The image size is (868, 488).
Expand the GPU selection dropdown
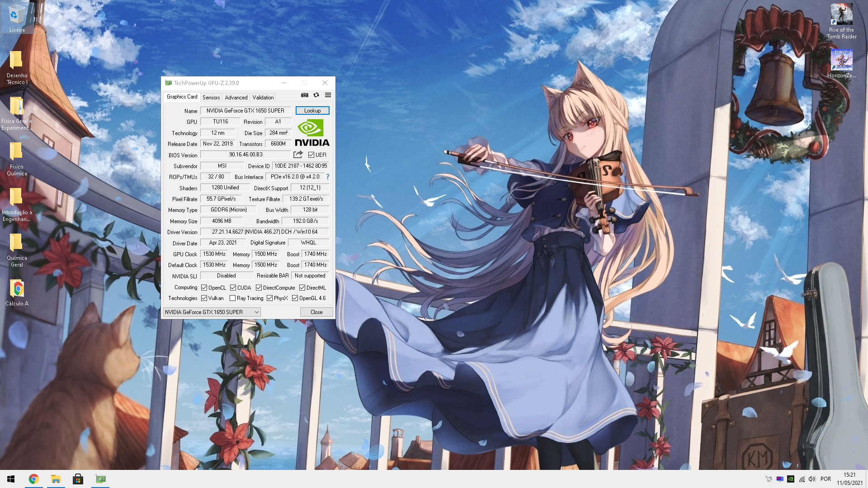212,312
